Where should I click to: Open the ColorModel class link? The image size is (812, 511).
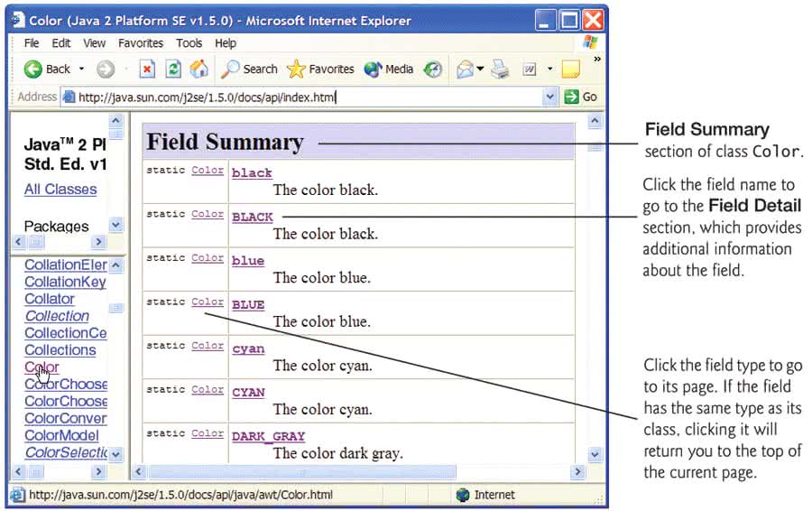[x=61, y=435]
